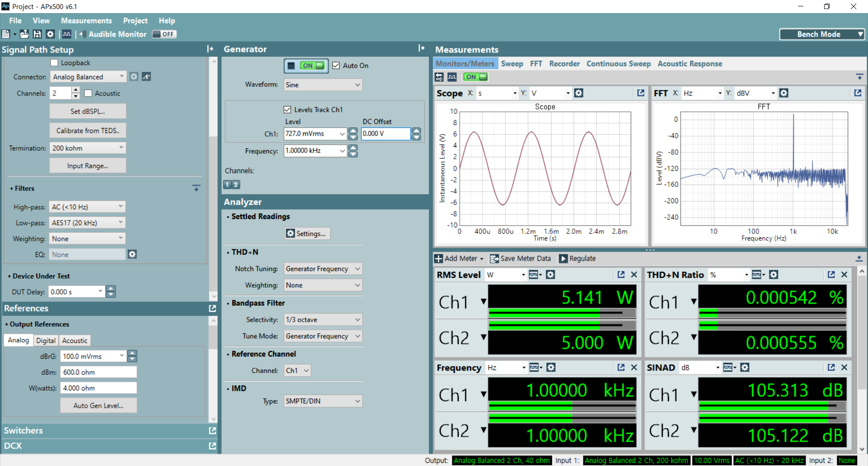Open the Connector dropdown Analog Balanced
Screen dimensions: 868x466
tap(88, 76)
